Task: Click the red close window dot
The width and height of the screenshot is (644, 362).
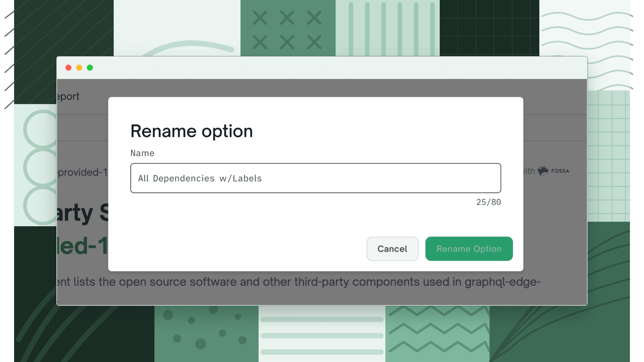Action: [x=68, y=68]
